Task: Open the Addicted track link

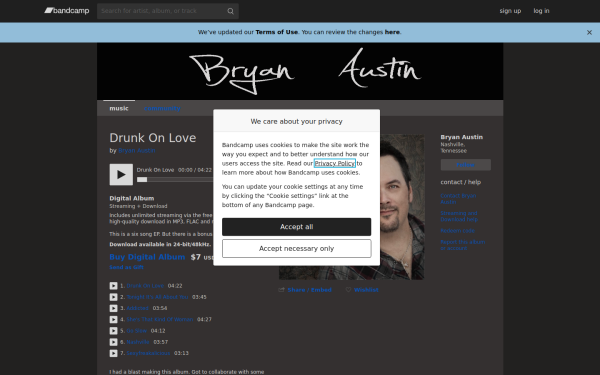Action: (137, 308)
